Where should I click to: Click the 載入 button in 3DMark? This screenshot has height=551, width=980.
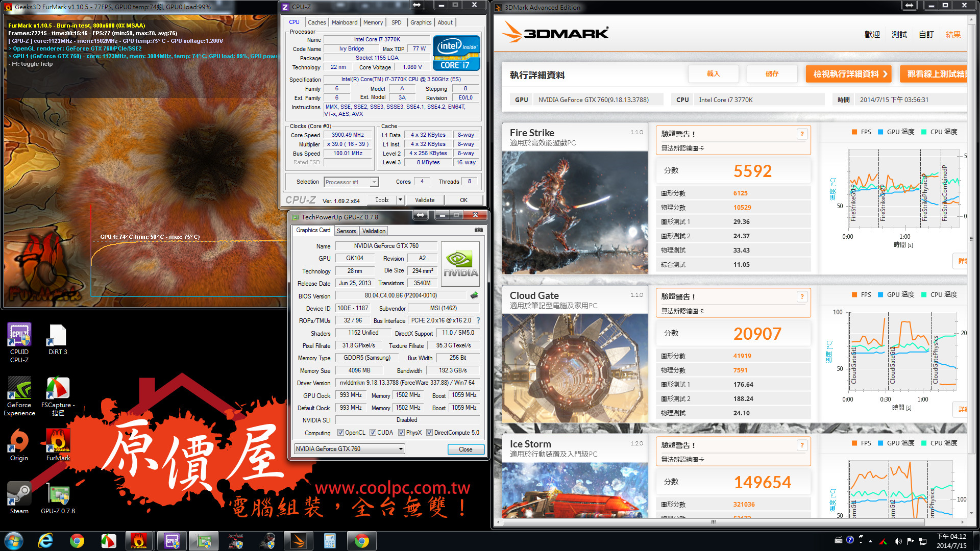714,74
